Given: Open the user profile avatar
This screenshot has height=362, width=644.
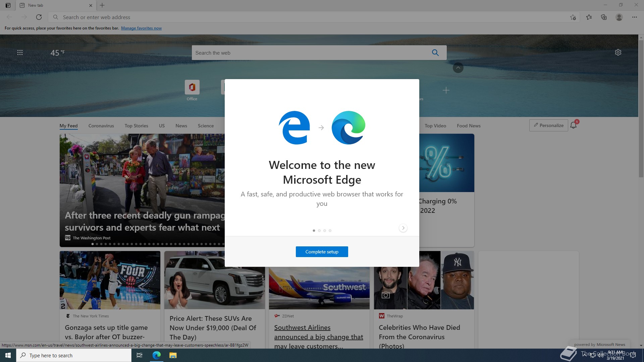Looking at the screenshot, I should (619, 17).
